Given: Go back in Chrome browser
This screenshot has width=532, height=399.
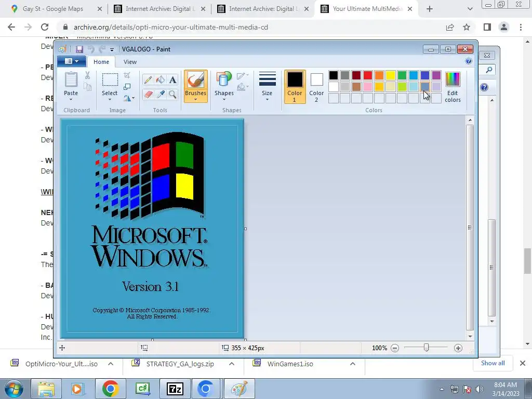Looking at the screenshot, I should pyautogui.click(x=11, y=27).
